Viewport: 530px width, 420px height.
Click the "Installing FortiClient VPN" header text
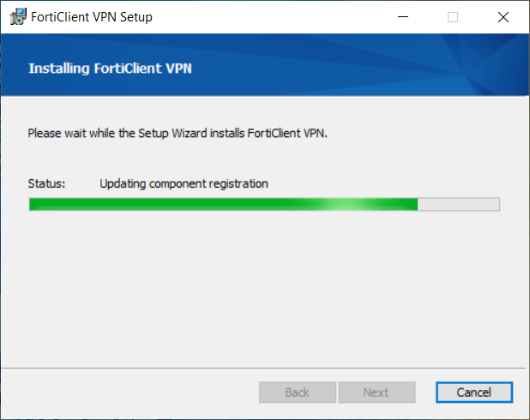click(x=110, y=69)
